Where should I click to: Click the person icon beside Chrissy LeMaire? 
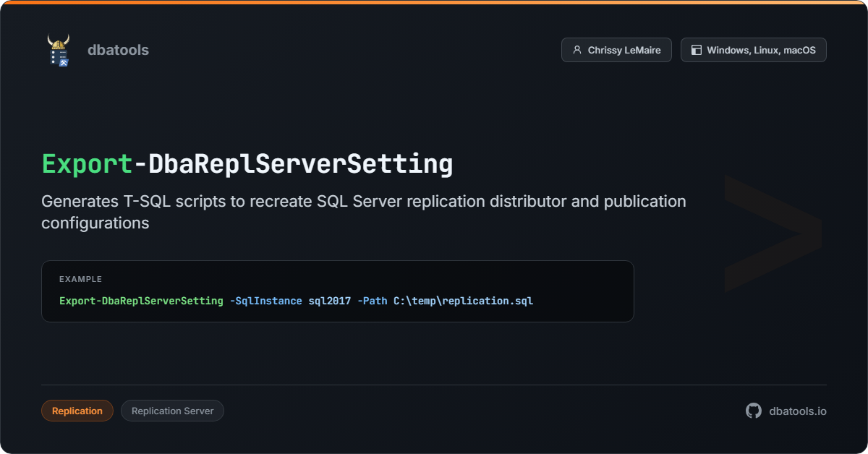coord(576,50)
